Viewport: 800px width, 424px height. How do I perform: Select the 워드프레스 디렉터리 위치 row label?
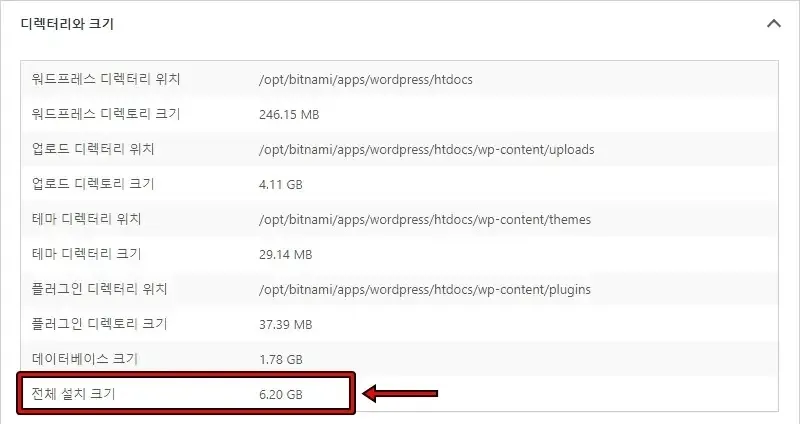tap(106, 79)
